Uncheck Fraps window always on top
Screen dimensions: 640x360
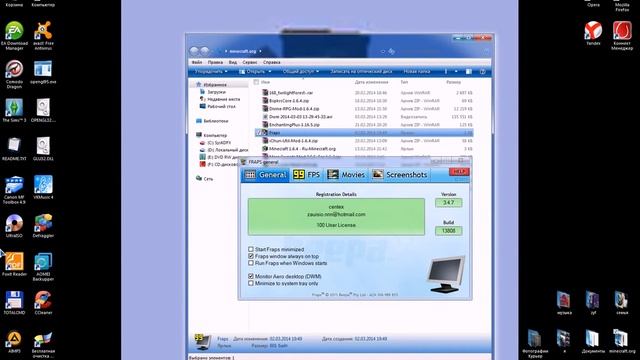(251, 256)
